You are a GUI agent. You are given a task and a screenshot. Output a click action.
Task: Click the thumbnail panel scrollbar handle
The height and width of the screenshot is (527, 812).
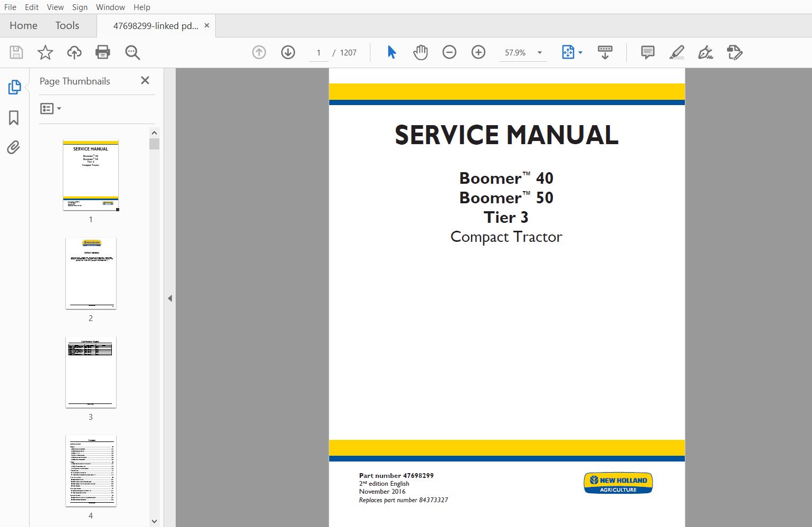tap(154, 144)
